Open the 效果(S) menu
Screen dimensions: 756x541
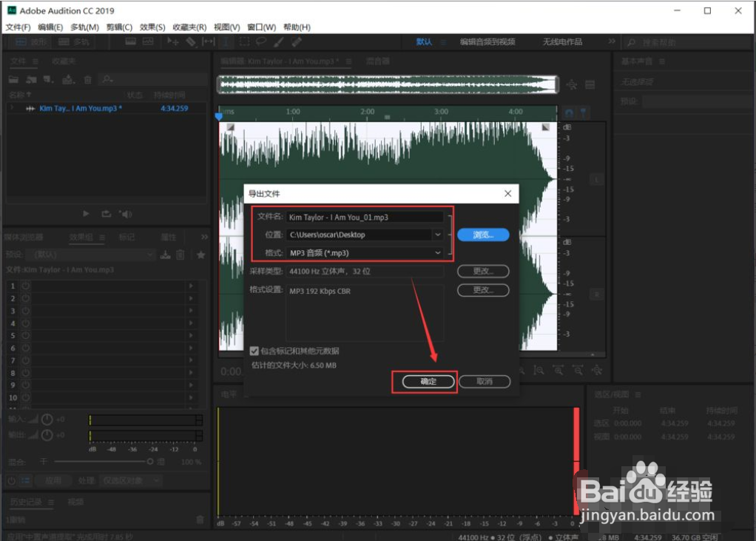(x=152, y=27)
